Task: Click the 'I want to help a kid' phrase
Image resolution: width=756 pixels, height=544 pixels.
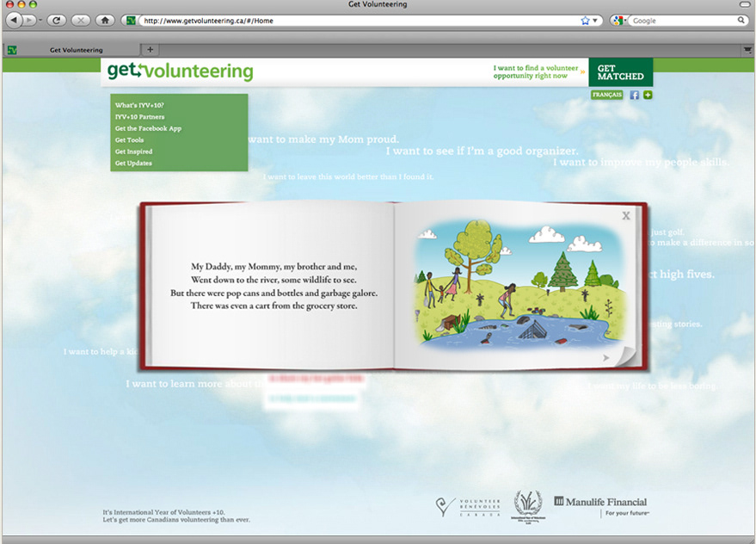Action: coord(101,351)
